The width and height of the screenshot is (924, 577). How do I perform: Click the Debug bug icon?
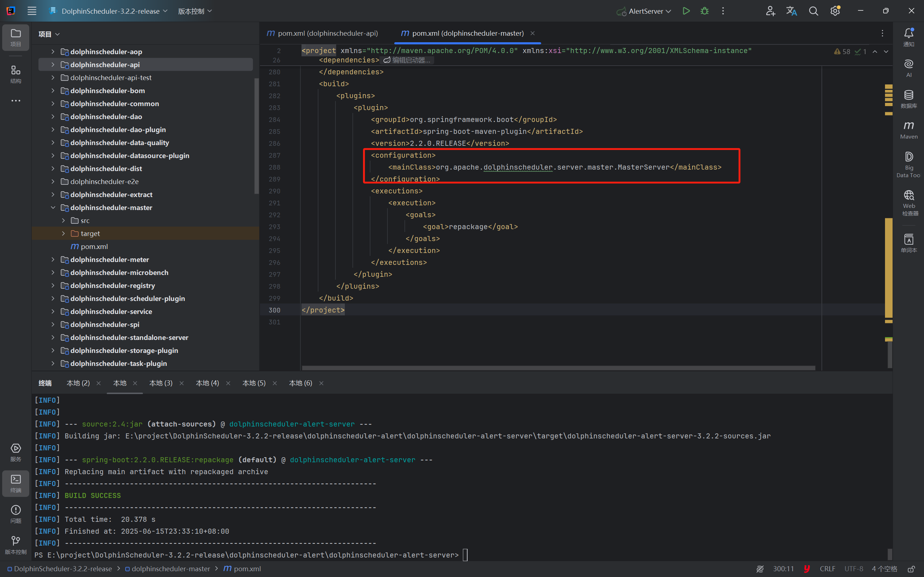[x=704, y=11]
